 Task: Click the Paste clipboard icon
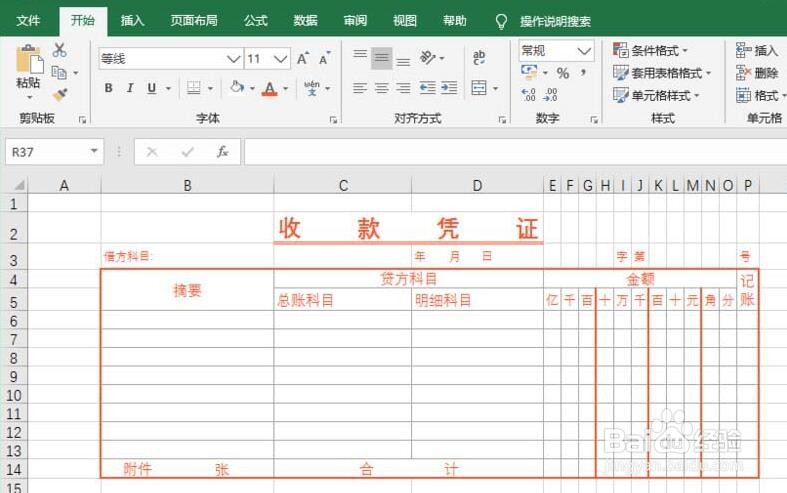(29, 59)
